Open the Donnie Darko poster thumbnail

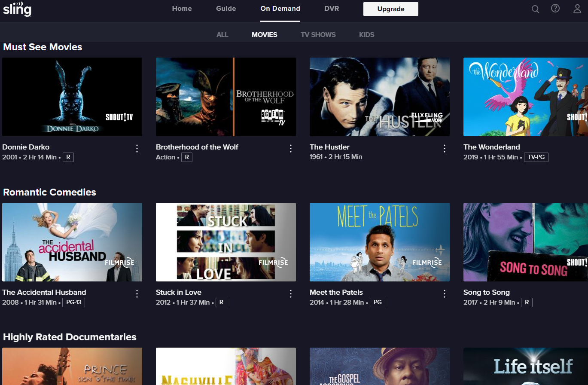[x=72, y=97]
